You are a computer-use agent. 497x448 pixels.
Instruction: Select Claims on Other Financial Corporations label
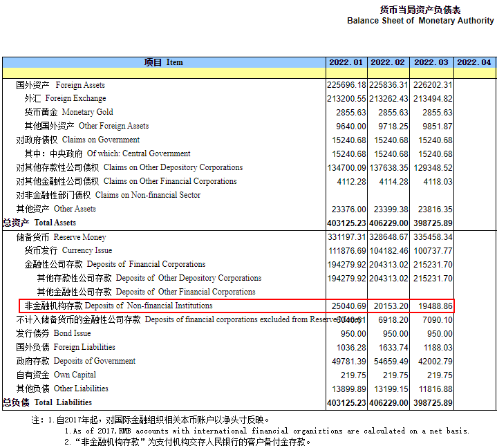pos(126,181)
